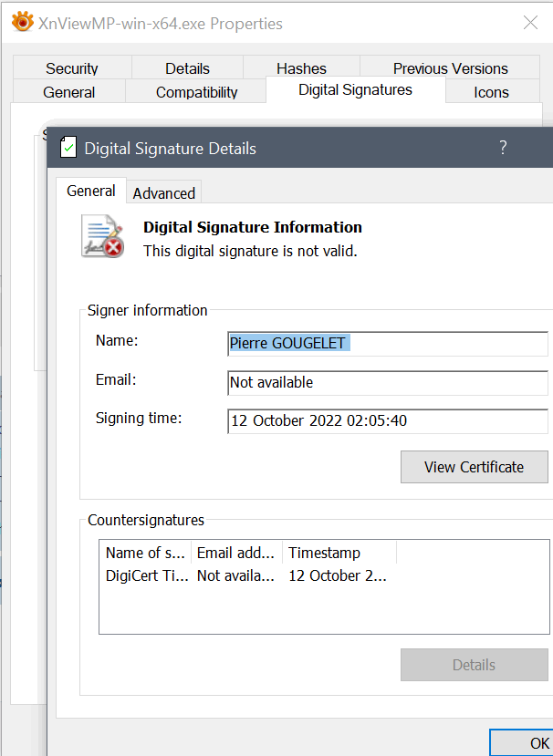Select the DigiCert countersignature row
Screen dimensions: 553x756
pos(246,575)
